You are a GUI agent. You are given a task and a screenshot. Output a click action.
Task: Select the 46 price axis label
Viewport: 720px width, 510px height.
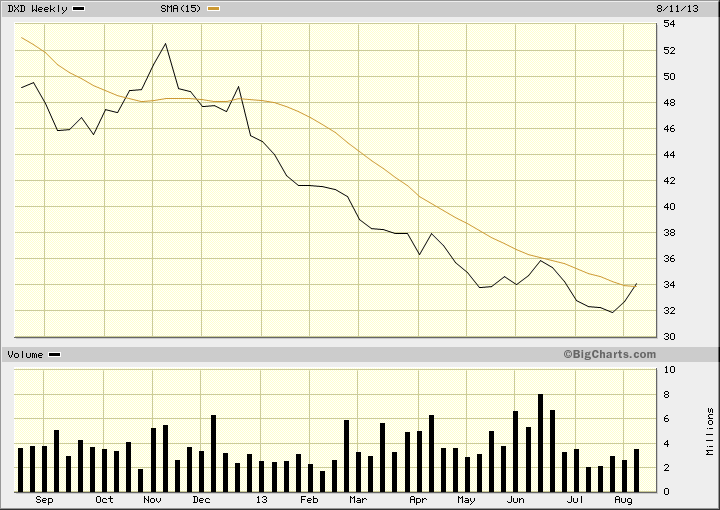point(669,129)
